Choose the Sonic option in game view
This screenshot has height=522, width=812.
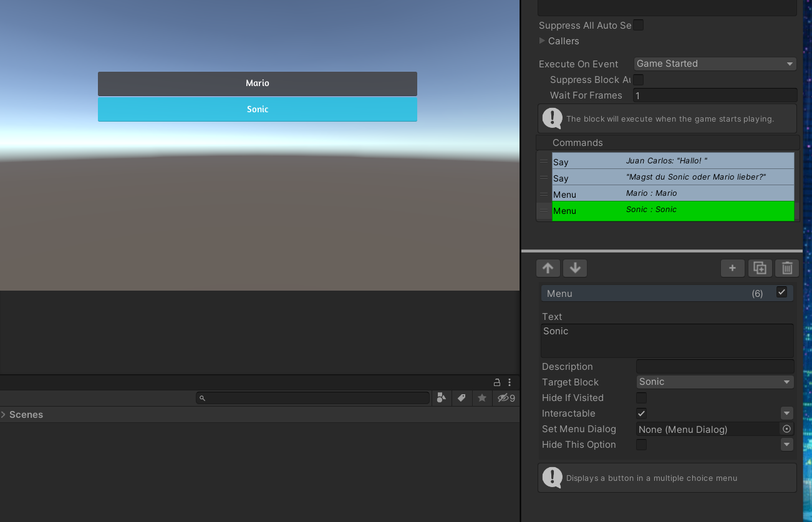tap(257, 109)
